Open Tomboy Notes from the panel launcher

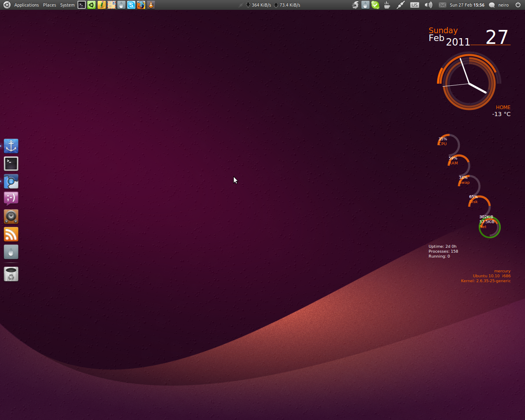pyautogui.click(x=101, y=5)
